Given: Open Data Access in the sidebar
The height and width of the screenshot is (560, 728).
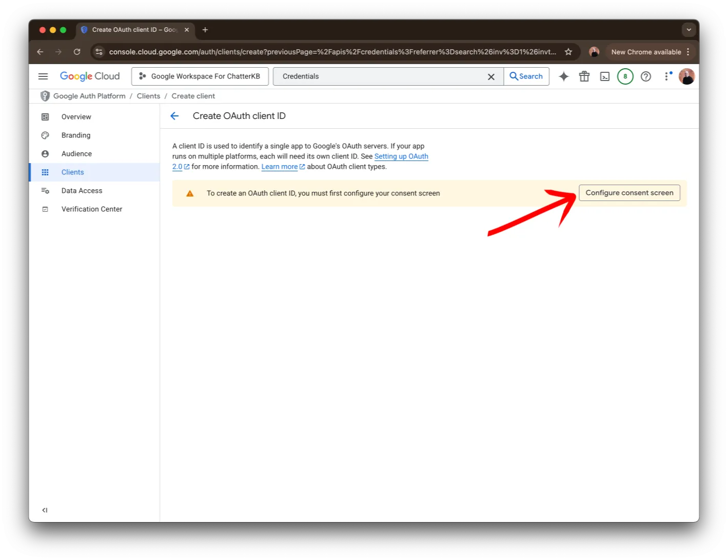Looking at the screenshot, I should pyautogui.click(x=94, y=191).
